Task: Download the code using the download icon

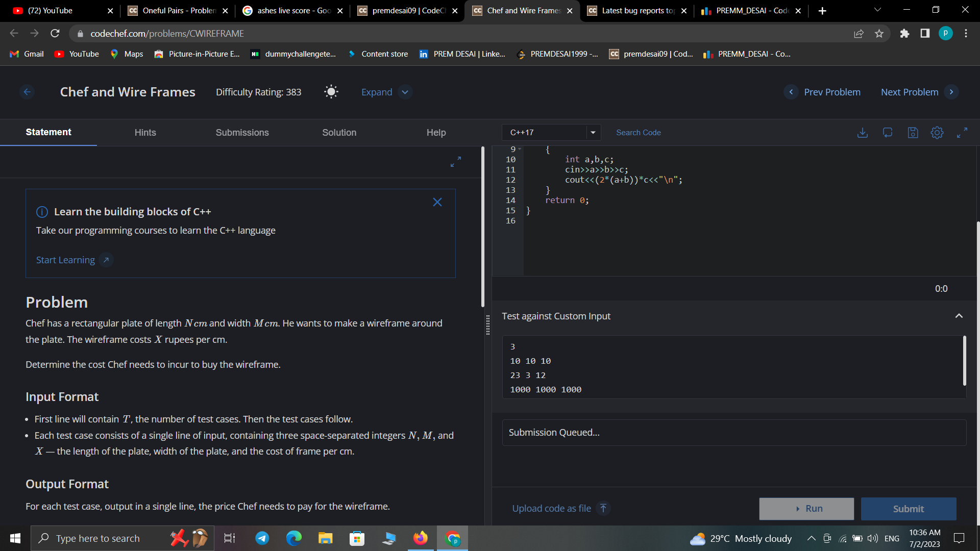Action: tap(863, 133)
